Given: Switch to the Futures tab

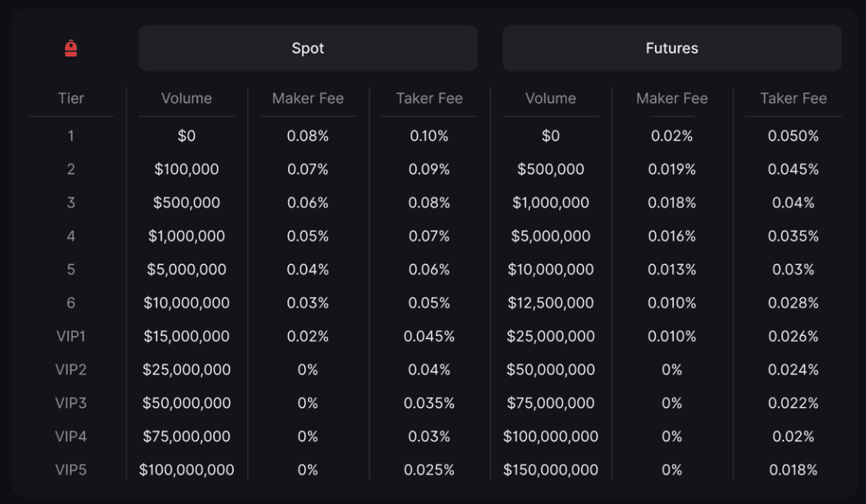Looking at the screenshot, I should (672, 47).
